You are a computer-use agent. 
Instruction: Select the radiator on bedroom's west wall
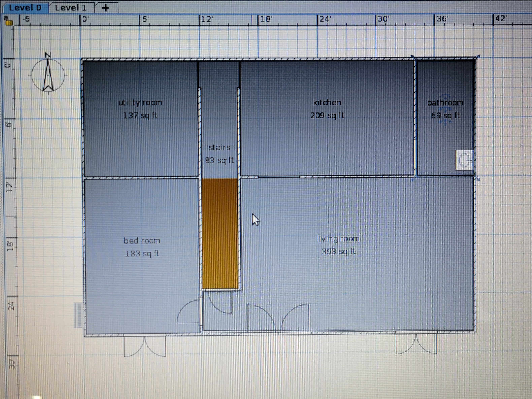pyautogui.click(x=79, y=315)
